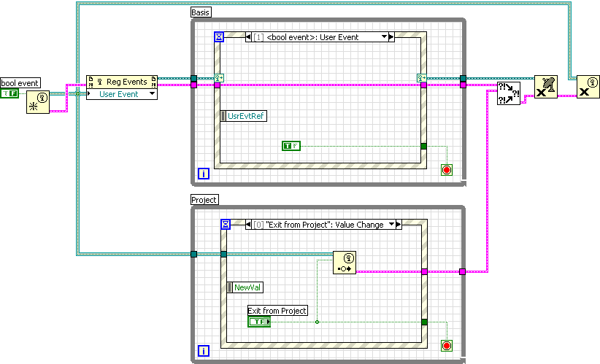The height and width of the screenshot is (364, 600).
Task: Click the Project loop user event input tunnel
Action: [193, 255]
